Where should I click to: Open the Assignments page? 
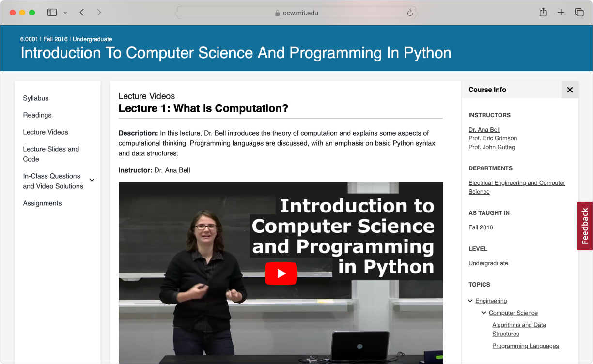click(43, 203)
